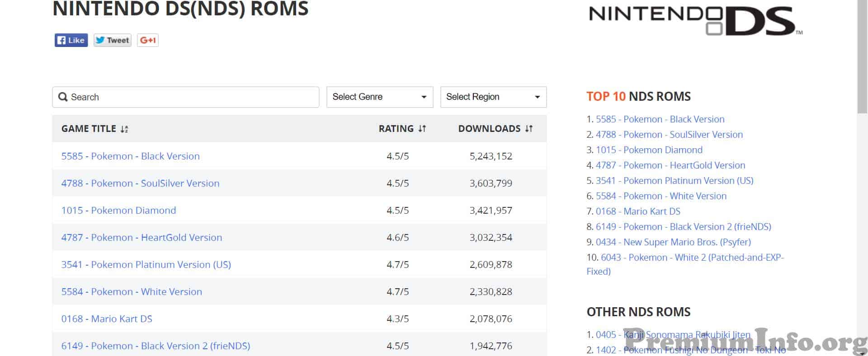Click the search magnifier icon
The height and width of the screenshot is (356, 868).
pyautogui.click(x=63, y=97)
